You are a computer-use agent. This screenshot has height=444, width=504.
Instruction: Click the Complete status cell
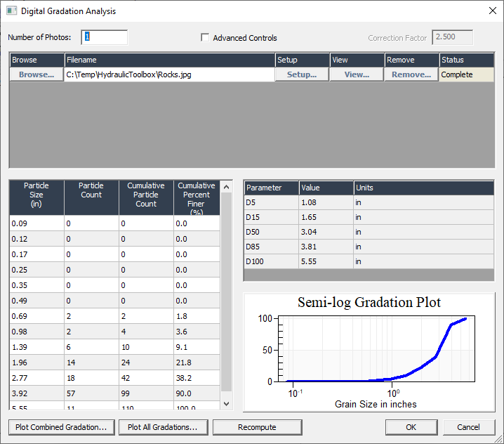pos(466,74)
